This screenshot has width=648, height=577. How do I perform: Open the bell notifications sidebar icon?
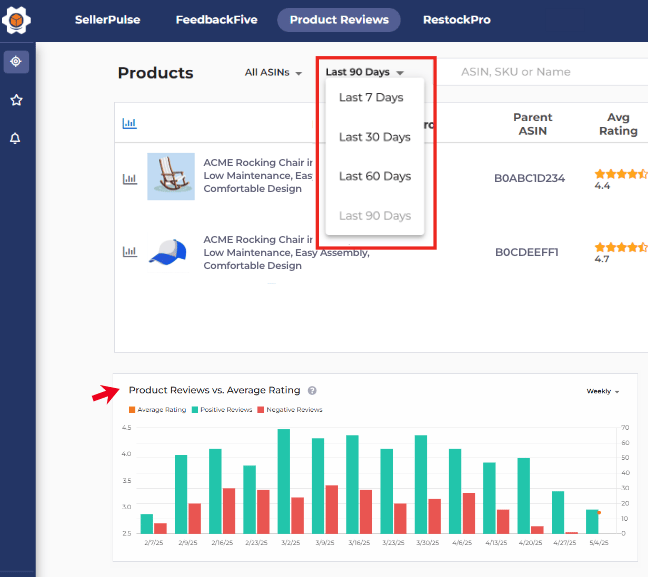coord(15,138)
